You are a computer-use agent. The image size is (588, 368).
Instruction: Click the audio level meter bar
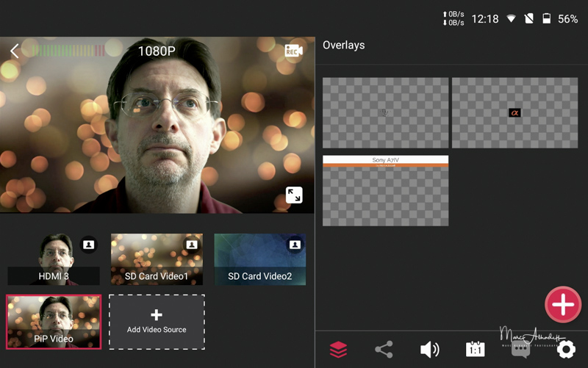pyautogui.click(x=68, y=51)
